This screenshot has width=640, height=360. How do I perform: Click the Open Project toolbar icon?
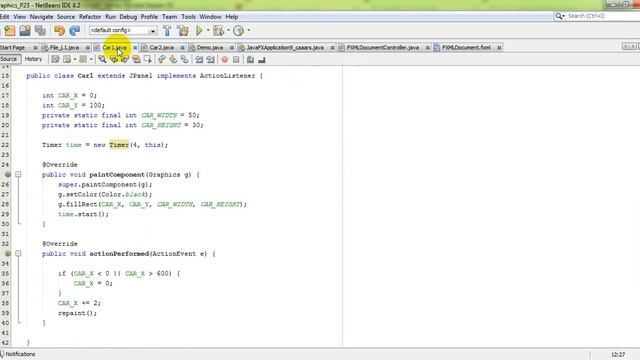(25, 31)
